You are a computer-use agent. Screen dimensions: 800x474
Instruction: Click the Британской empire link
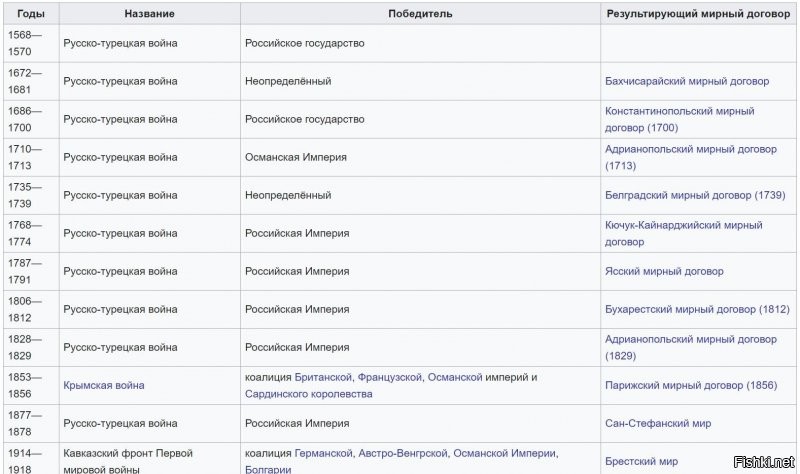[x=323, y=377]
